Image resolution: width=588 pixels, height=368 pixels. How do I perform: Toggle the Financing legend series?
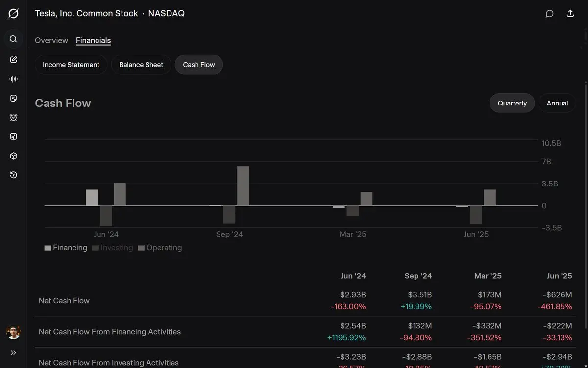pyautogui.click(x=66, y=248)
